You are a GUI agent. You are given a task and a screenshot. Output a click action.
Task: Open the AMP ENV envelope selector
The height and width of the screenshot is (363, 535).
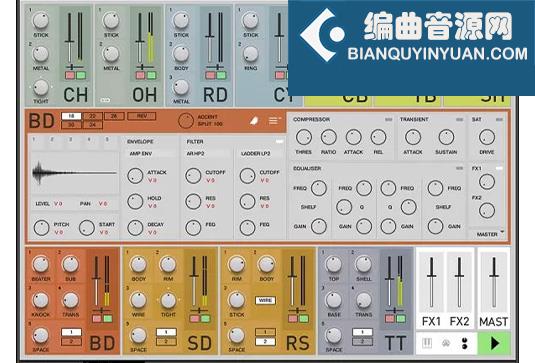150,154
